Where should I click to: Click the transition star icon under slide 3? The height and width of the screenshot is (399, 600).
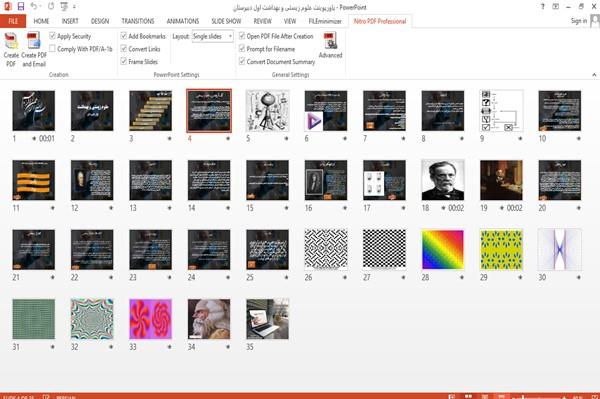(x=170, y=138)
